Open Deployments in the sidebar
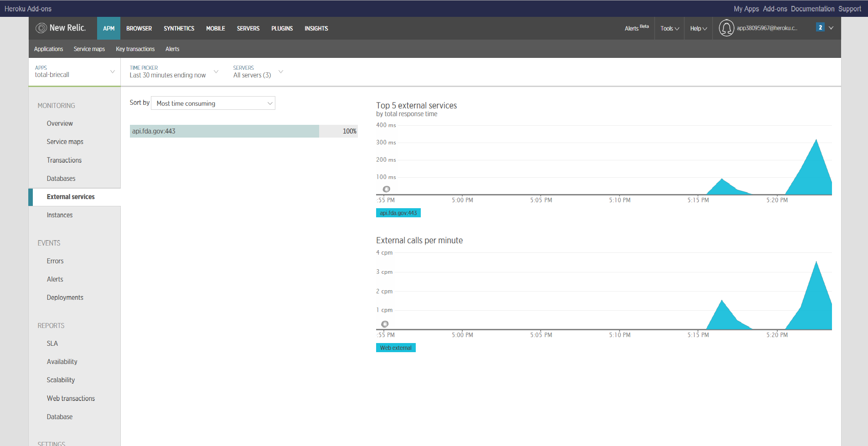Screen dimensions: 868x446 [65, 297]
